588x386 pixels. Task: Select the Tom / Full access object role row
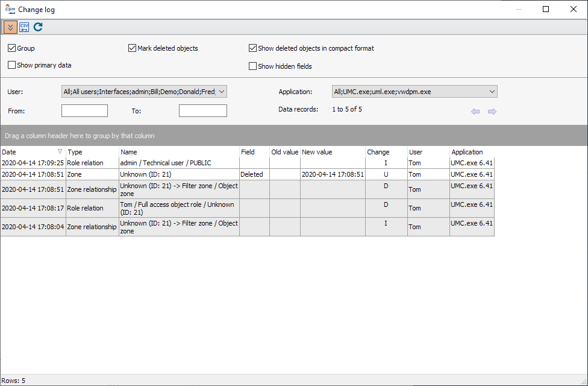point(179,208)
